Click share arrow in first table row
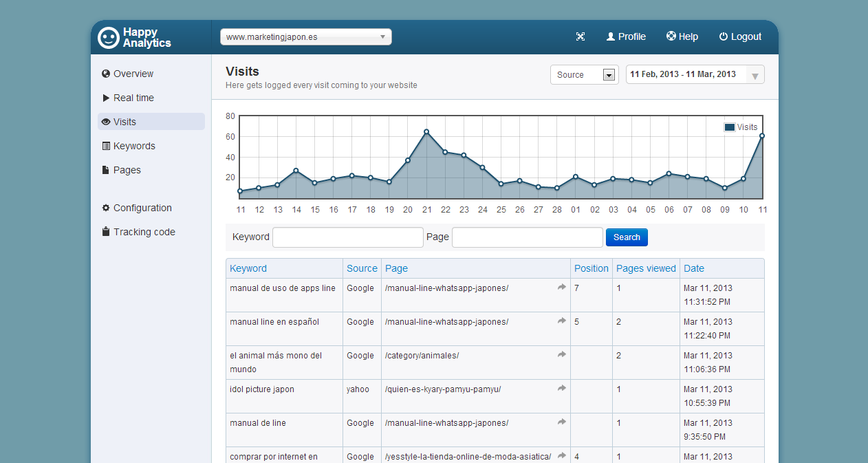868x463 pixels. pyautogui.click(x=562, y=288)
